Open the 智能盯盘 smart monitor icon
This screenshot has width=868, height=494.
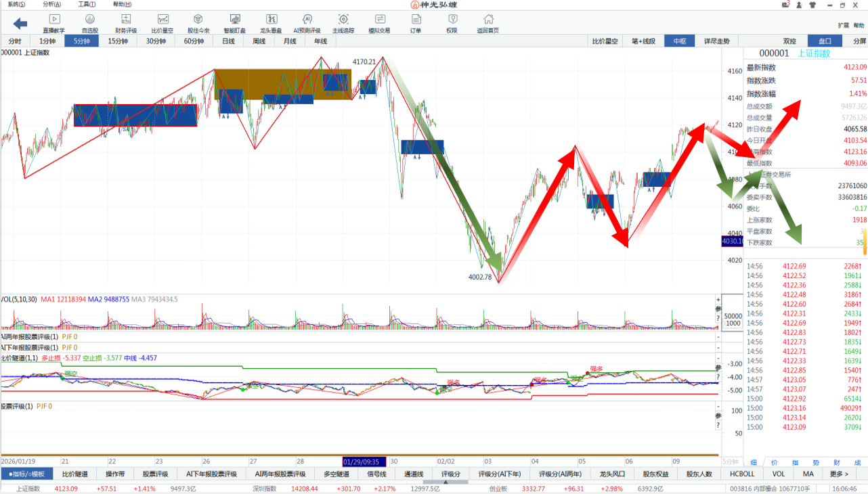coord(235,23)
